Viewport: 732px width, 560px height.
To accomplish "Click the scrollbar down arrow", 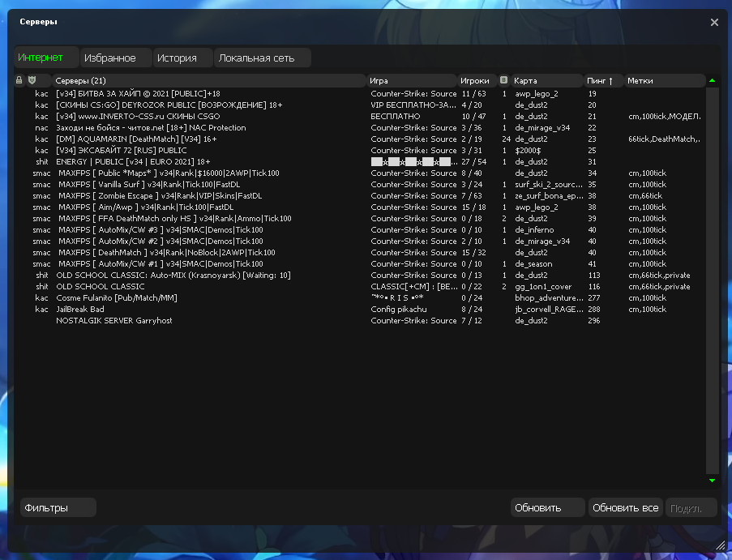I will click(x=712, y=481).
